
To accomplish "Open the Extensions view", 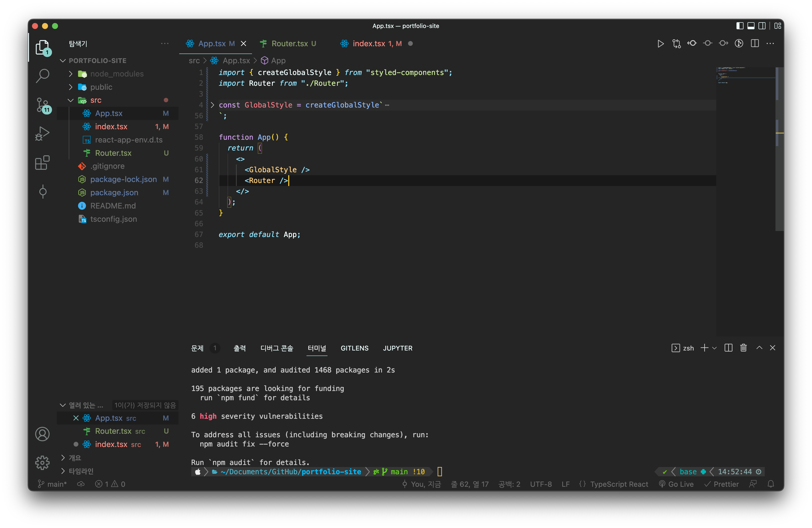I will coord(42,163).
